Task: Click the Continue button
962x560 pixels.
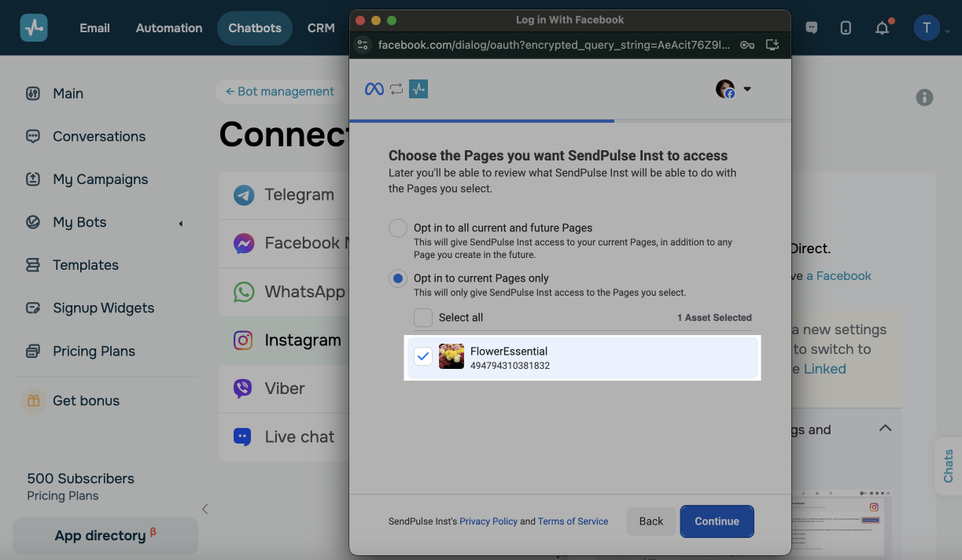Action: [x=717, y=521]
